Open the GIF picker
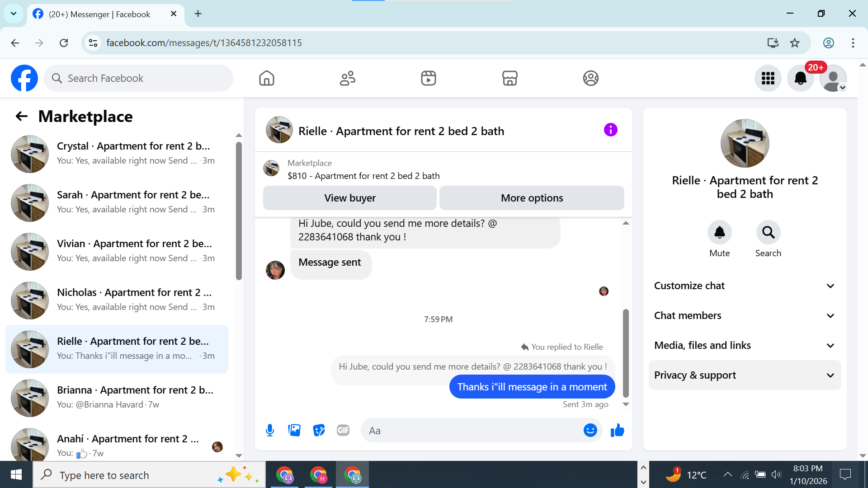The height and width of the screenshot is (488, 868). [343, 430]
